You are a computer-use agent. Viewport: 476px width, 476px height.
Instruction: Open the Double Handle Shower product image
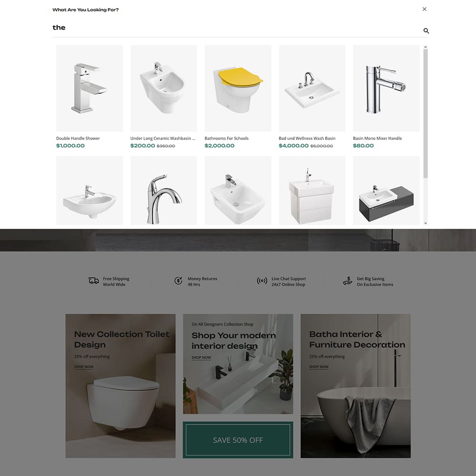(89, 88)
